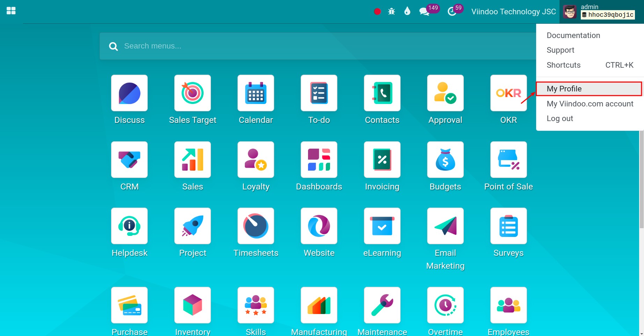Click the home apps grid icon
This screenshot has width=644, height=336.
point(11,11)
